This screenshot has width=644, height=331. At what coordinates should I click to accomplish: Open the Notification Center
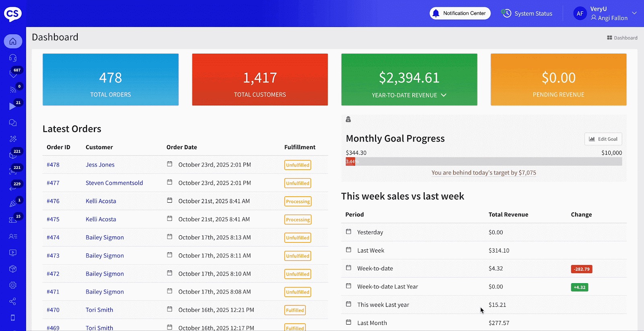(460, 13)
